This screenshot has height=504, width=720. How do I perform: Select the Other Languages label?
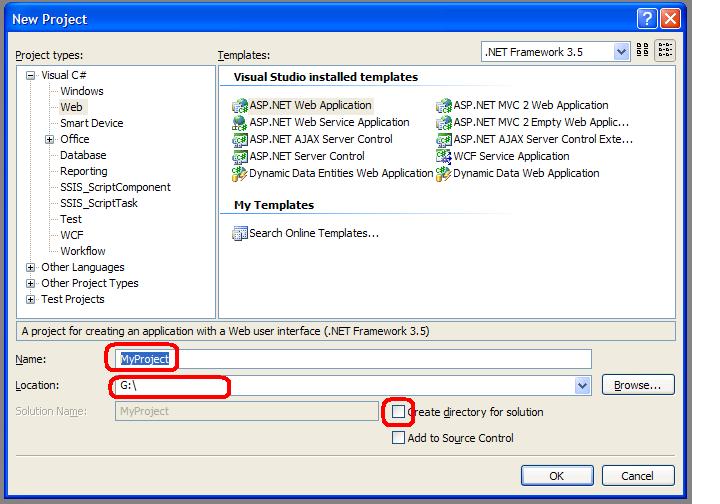point(83,267)
